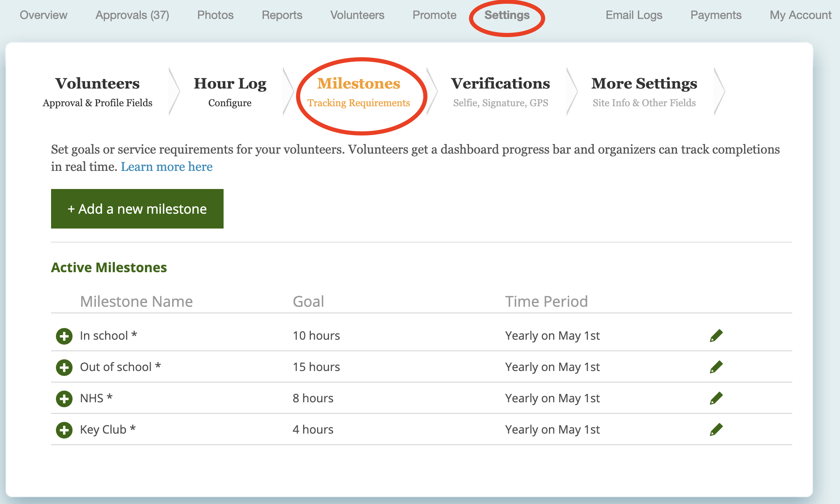The image size is (840, 504).
Task: Click Out of school milestone name
Action: point(120,367)
